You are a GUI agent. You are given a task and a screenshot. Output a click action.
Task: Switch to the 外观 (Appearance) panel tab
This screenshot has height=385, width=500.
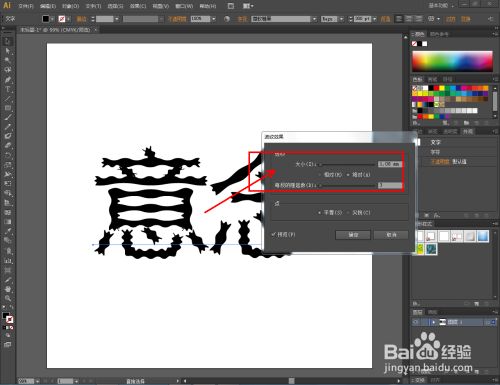pyautogui.click(x=467, y=132)
